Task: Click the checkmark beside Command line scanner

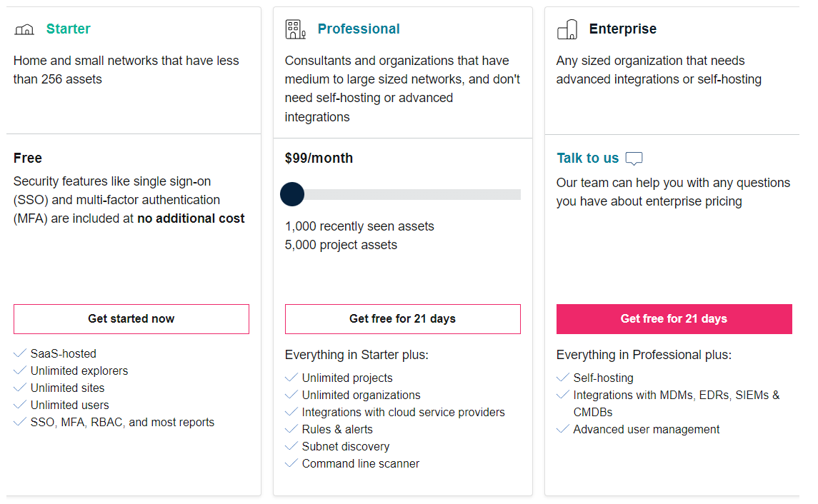Action: tap(291, 463)
